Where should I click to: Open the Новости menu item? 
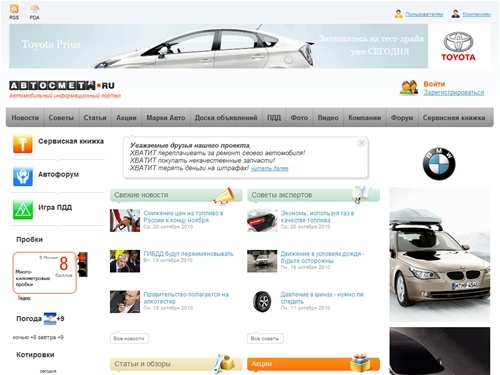click(x=25, y=118)
